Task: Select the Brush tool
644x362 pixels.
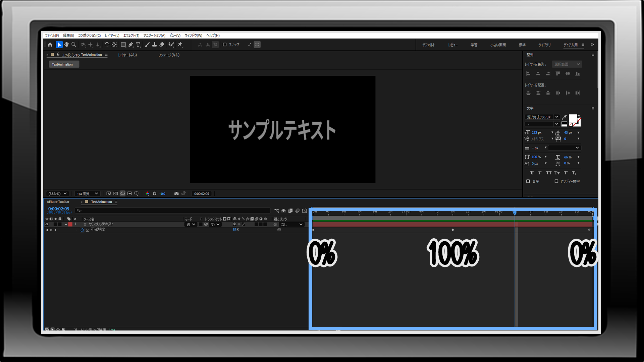Action: 147,45
